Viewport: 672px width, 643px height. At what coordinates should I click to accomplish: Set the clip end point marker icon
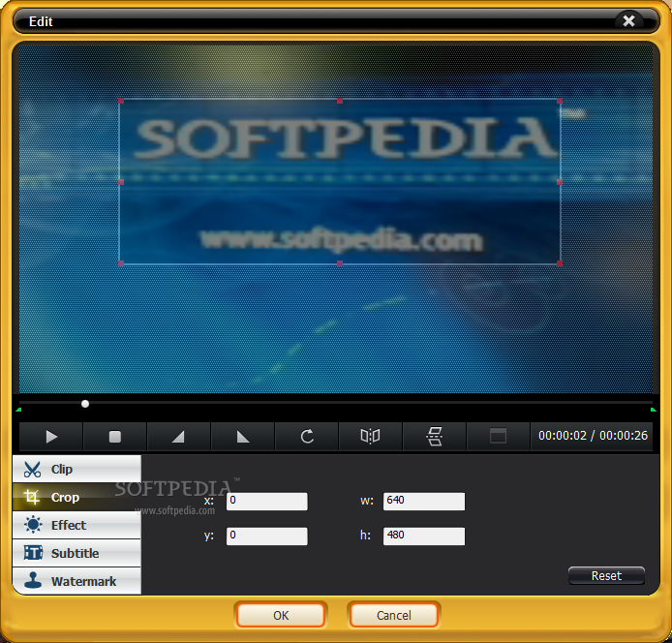243,437
